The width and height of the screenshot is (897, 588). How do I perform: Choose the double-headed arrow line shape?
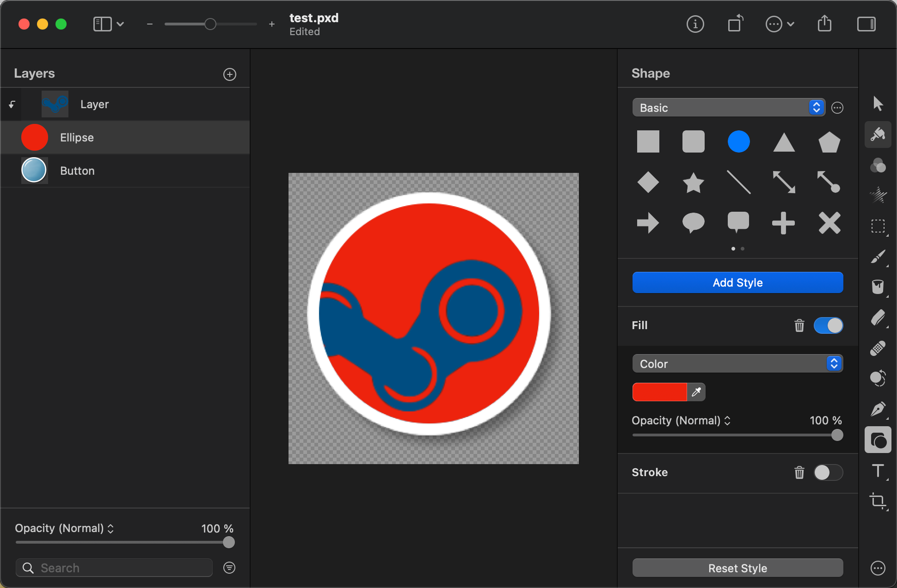tap(784, 182)
